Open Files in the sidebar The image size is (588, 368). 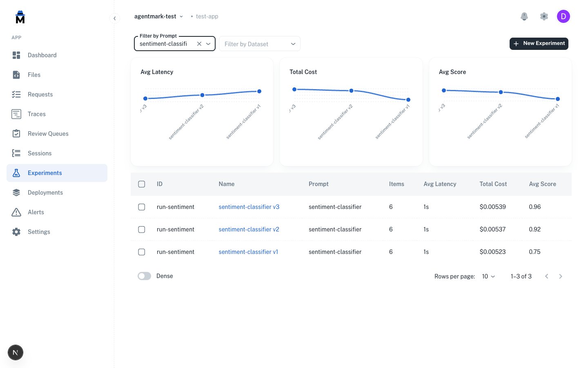pyautogui.click(x=57, y=75)
